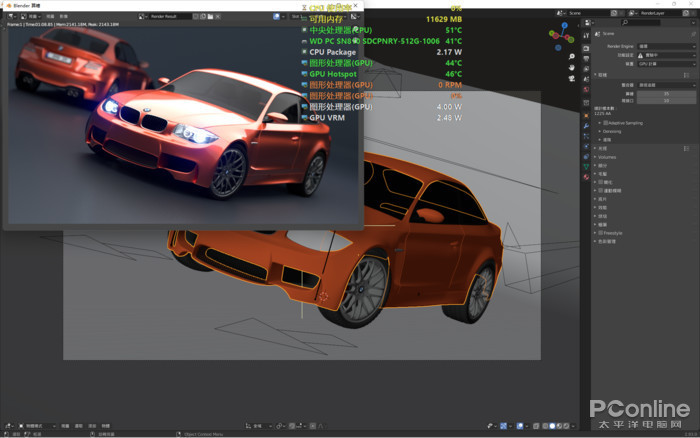Open the Object properties tab (orange square)
Image resolution: width=700 pixels, height=438 pixels.
pyautogui.click(x=586, y=116)
